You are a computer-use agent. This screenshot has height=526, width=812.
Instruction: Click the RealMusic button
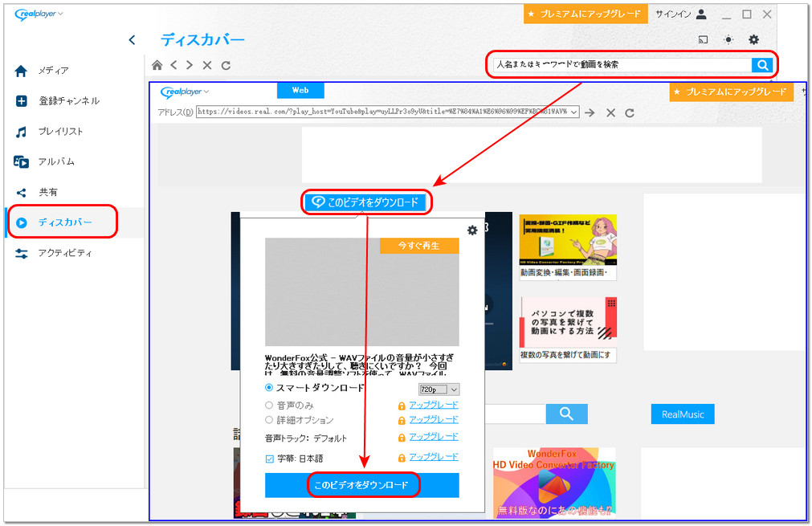[683, 414]
